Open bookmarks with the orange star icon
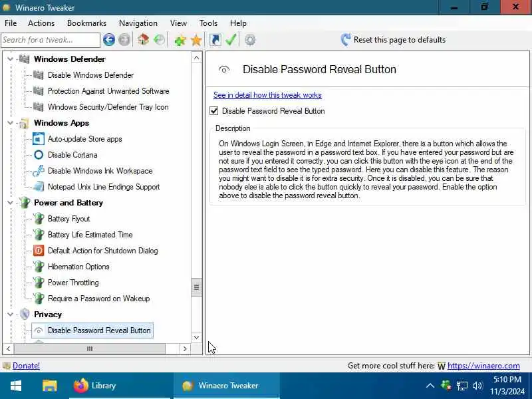 [196, 40]
